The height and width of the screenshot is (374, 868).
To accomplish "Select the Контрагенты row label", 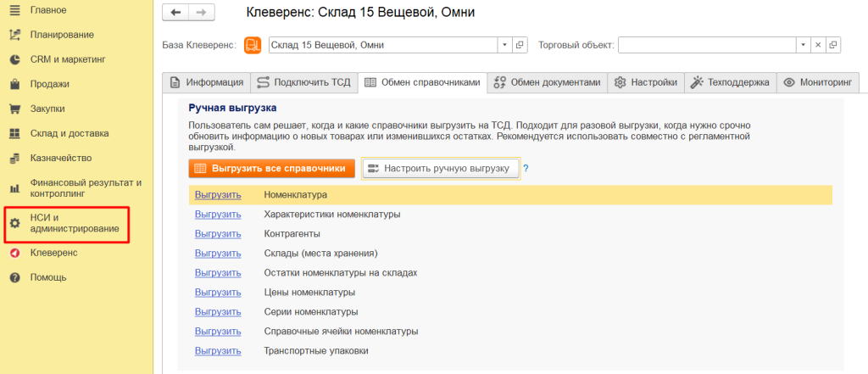I will [x=292, y=234].
